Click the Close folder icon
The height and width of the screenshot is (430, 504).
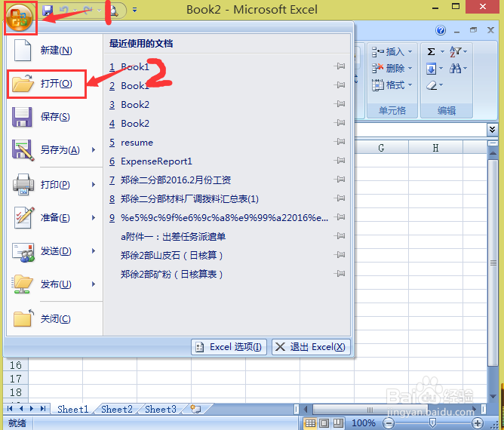pos(23,318)
